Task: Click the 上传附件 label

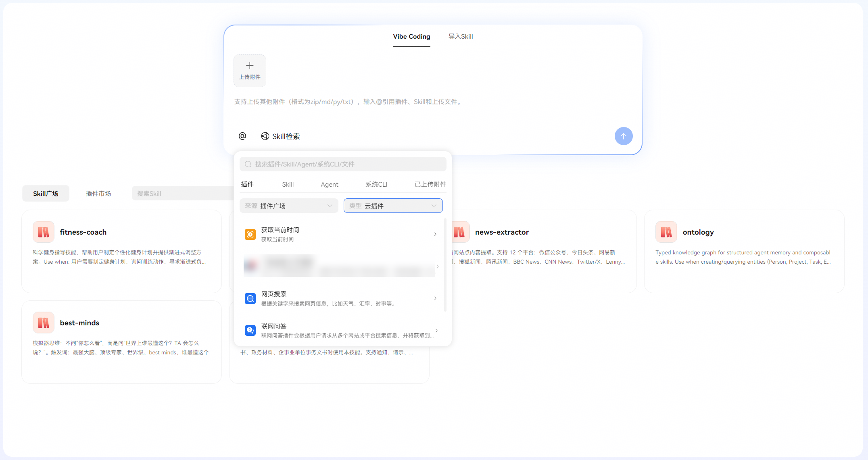Action: click(250, 77)
